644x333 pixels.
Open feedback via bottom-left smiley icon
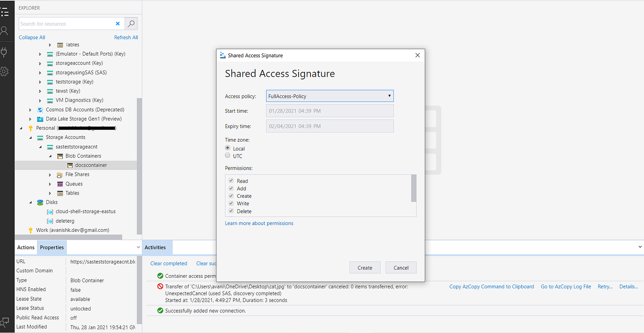[5, 323]
